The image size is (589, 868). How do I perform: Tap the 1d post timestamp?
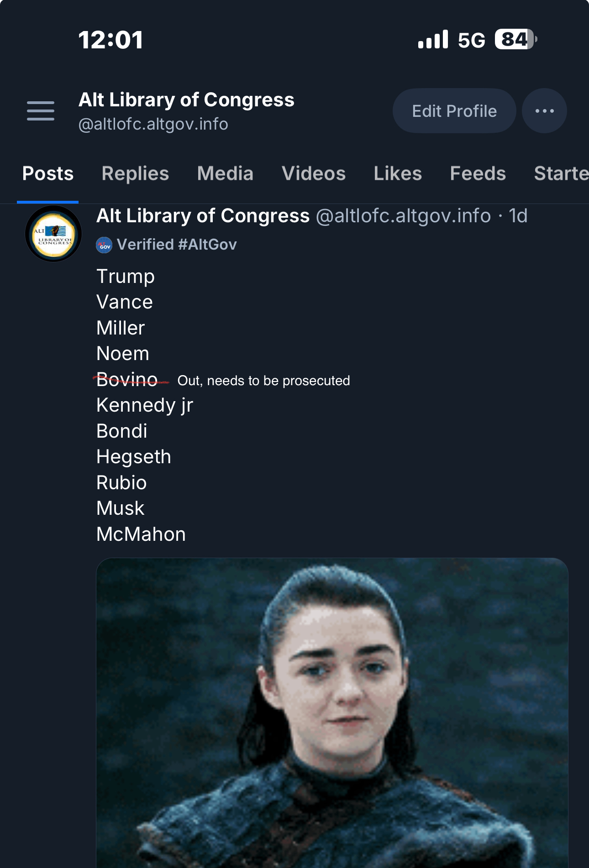click(x=518, y=216)
